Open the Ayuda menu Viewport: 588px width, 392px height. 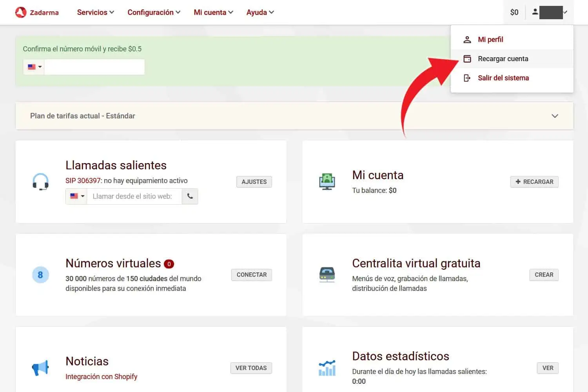260,12
